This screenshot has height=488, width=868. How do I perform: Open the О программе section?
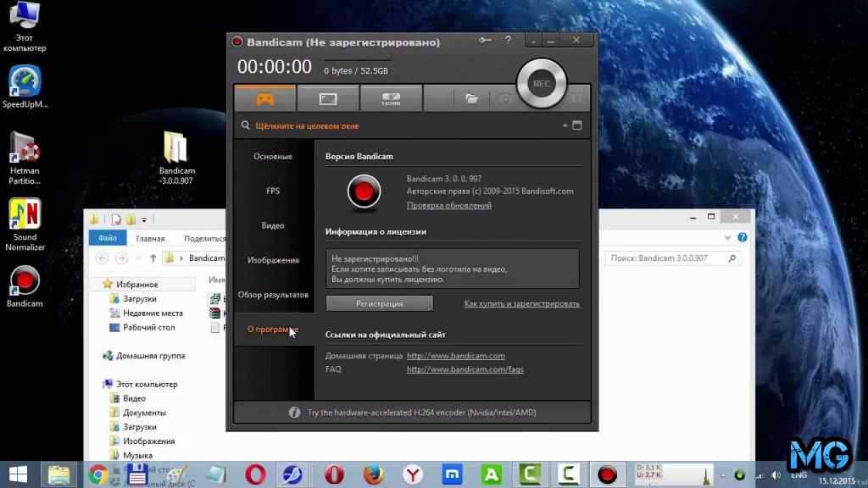pyautogui.click(x=273, y=330)
